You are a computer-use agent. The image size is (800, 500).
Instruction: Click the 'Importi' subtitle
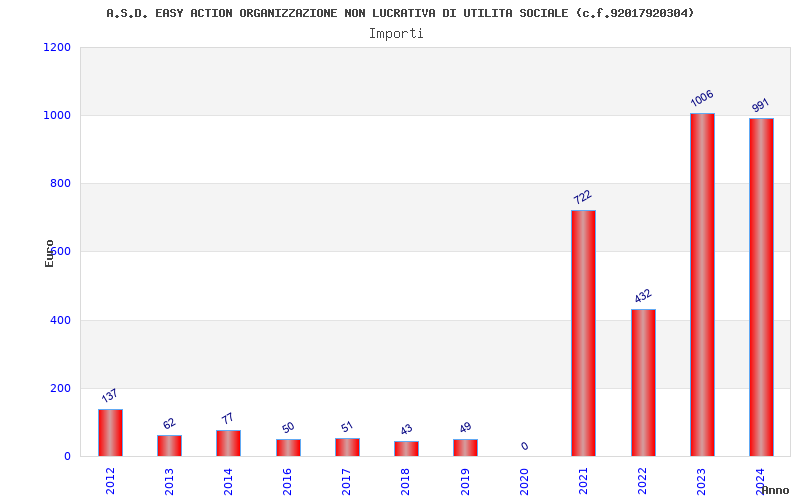[396, 34]
